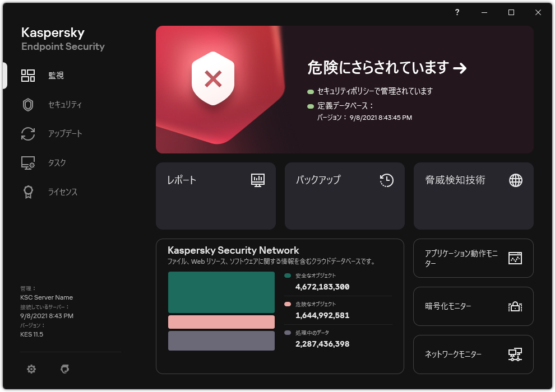Click the globe icon on 脅威検知技術
555x392 pixels.
click(x=516, y=180)
